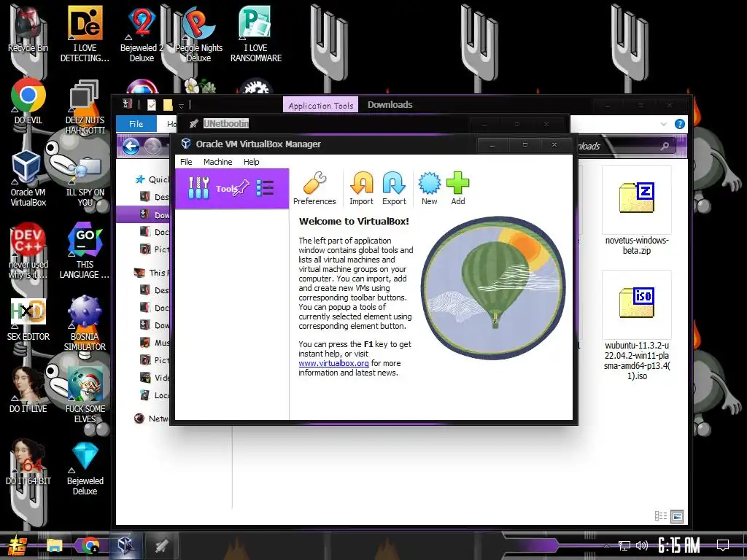This screenshot has height=560, width=747.
Task: Select HxD editor desktop icon
Action: point(28,319)
